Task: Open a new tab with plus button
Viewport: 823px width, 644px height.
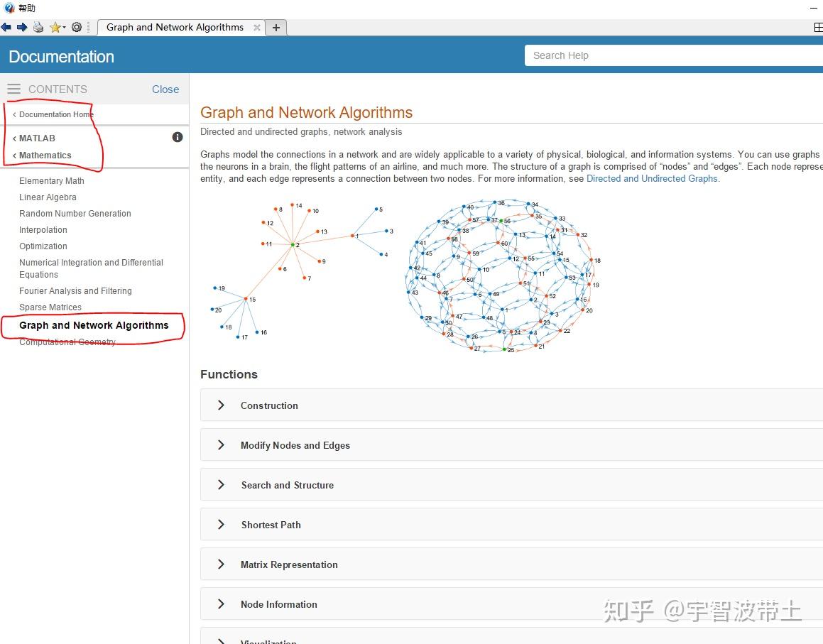Action: tap(276, 27)
